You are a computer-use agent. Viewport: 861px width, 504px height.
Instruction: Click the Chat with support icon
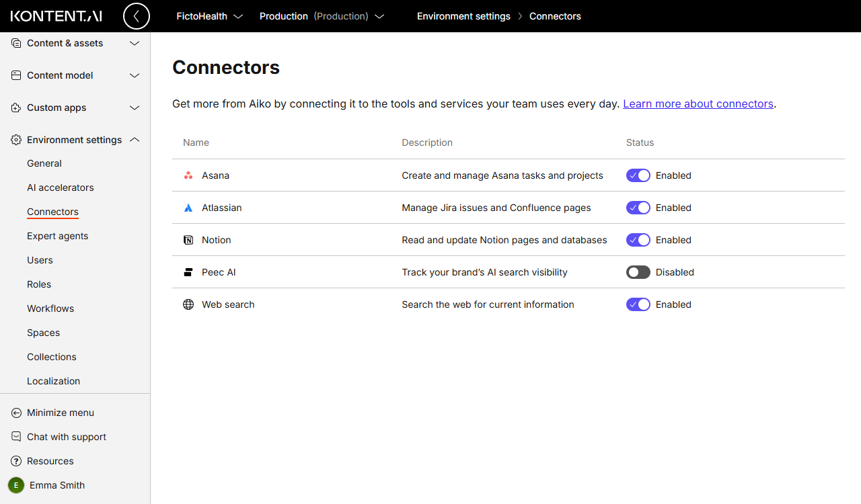16,437
